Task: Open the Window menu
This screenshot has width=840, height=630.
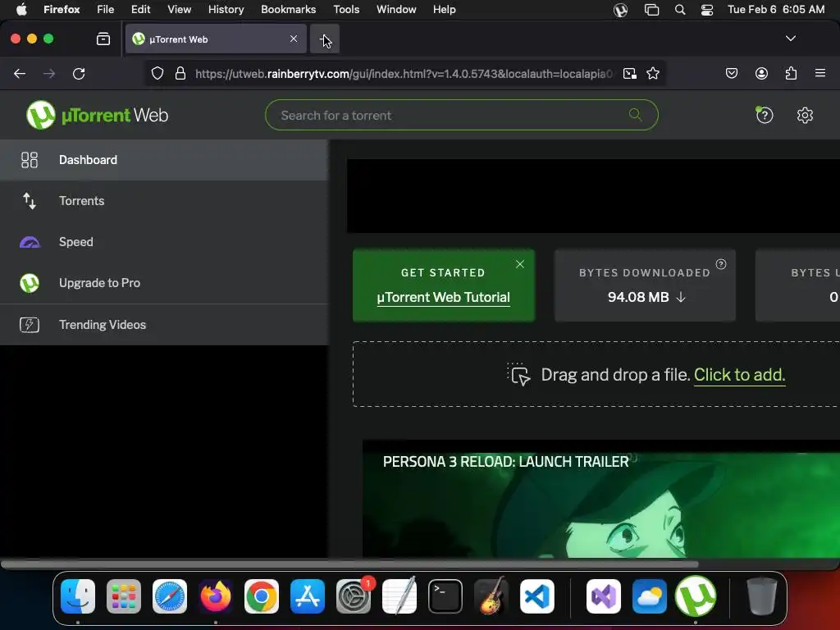Action: (396, 9)
